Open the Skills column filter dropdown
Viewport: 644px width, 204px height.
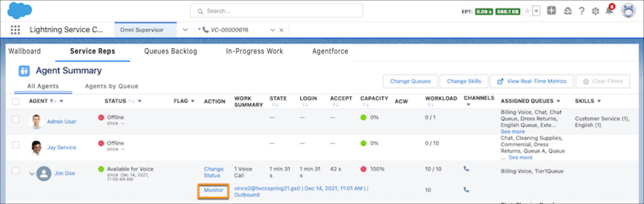click(x=599, y=101)
